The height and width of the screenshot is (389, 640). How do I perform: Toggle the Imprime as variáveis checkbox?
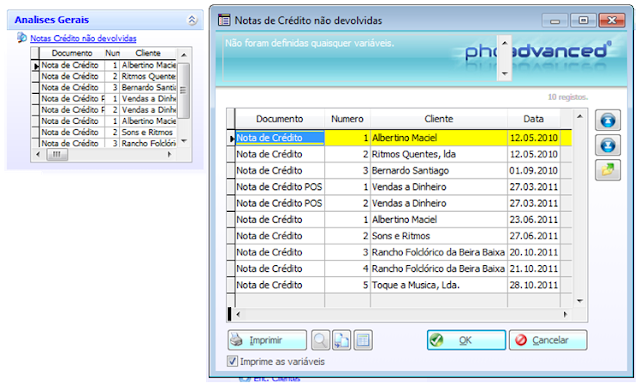[232, 361]
